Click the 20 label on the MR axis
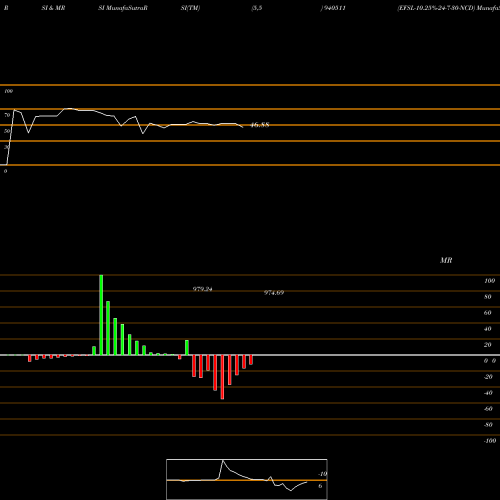Screen dimensions: 500x500 tap(487, 345)
